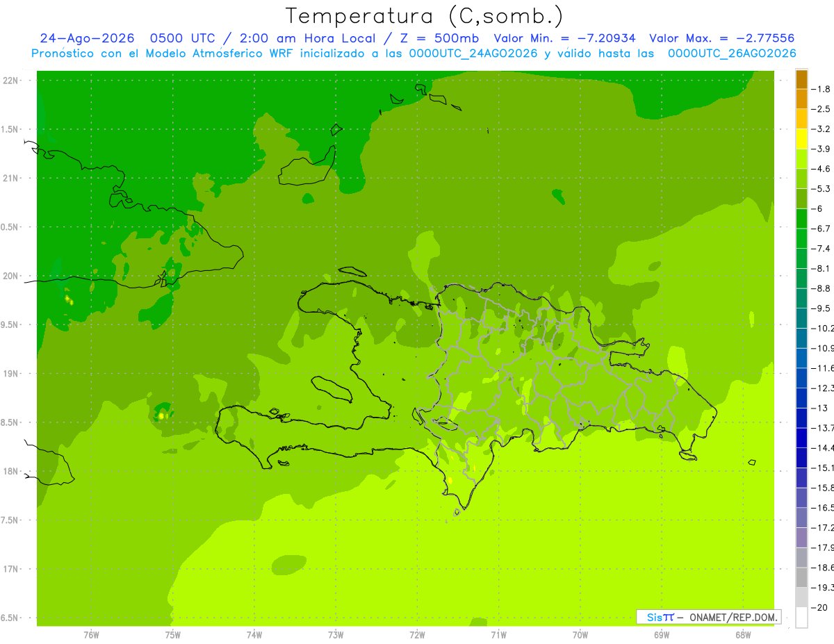834x644 pixels.
Task: Click the '0500 UTC' time label
Action: tap(182, 38)
